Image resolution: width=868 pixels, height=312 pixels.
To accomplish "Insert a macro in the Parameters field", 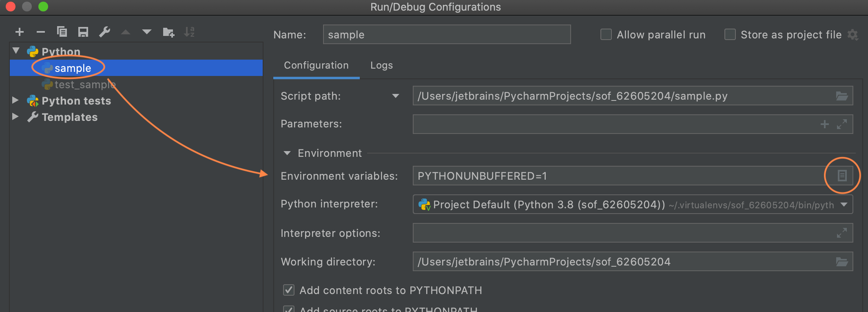I will (x=825, y=124).
